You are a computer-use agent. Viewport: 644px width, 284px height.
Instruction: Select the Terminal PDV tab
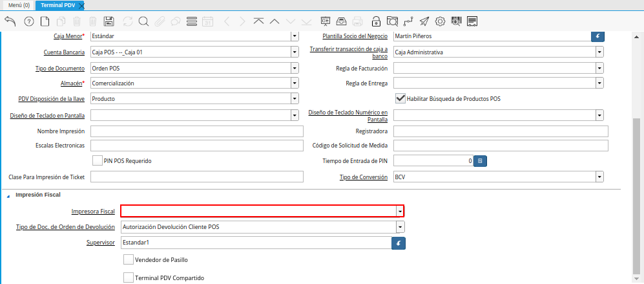coord(57,5)
